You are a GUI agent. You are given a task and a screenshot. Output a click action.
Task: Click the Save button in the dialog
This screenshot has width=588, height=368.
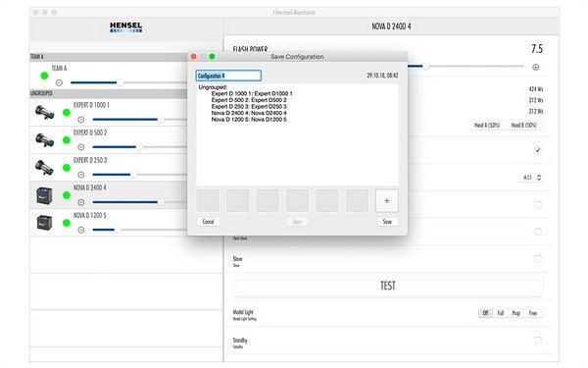coord(387,222)
